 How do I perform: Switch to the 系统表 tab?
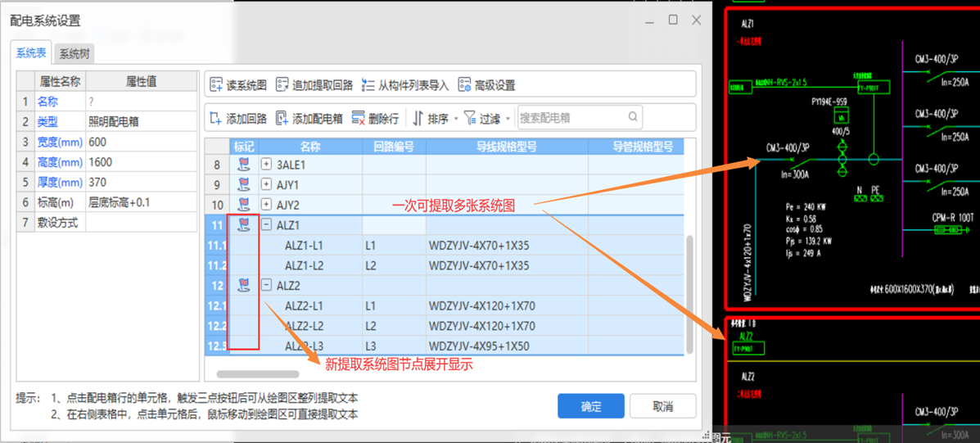[31, 53]
